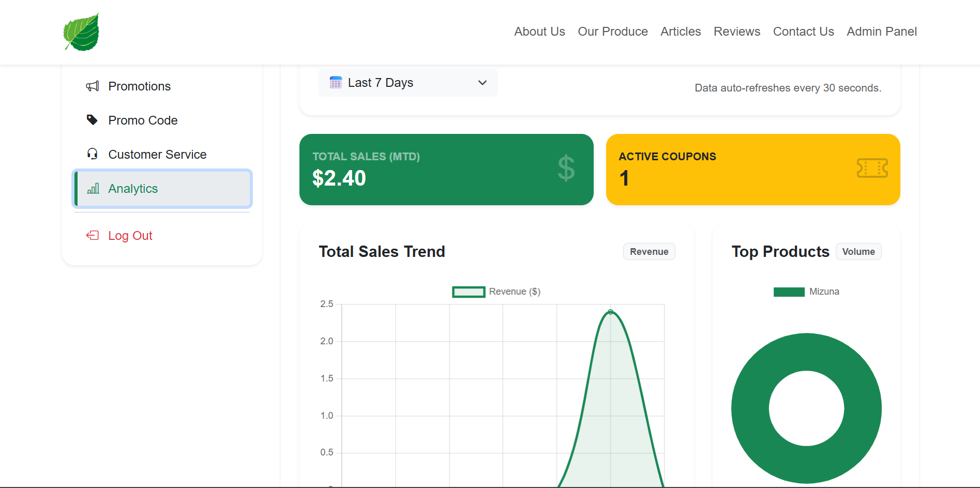
Task: Click the 1.0 y-axis label
Action: [x=327, y=416]
